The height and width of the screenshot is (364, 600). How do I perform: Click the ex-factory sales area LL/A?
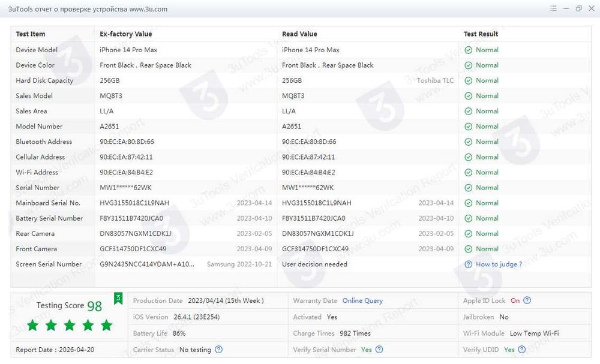[x=106, y=112]
